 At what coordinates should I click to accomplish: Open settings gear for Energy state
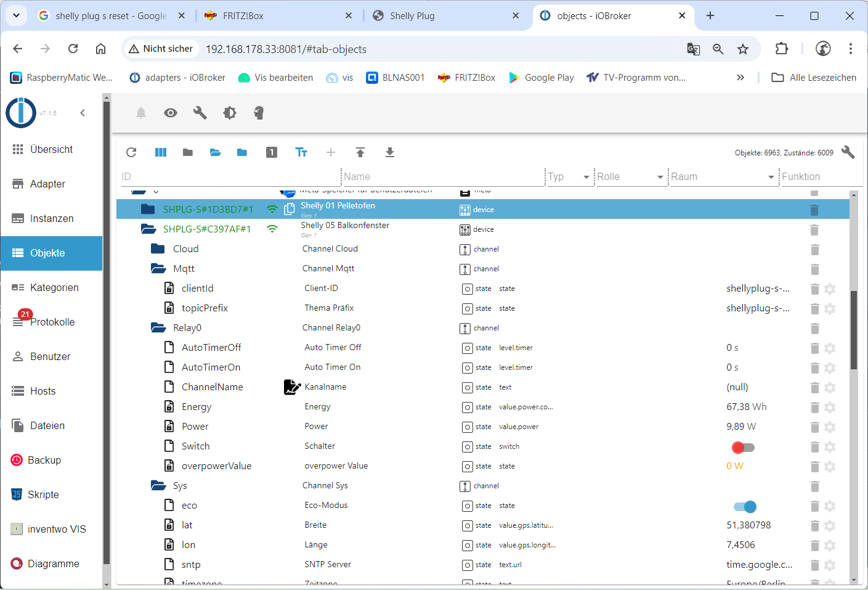830,407
